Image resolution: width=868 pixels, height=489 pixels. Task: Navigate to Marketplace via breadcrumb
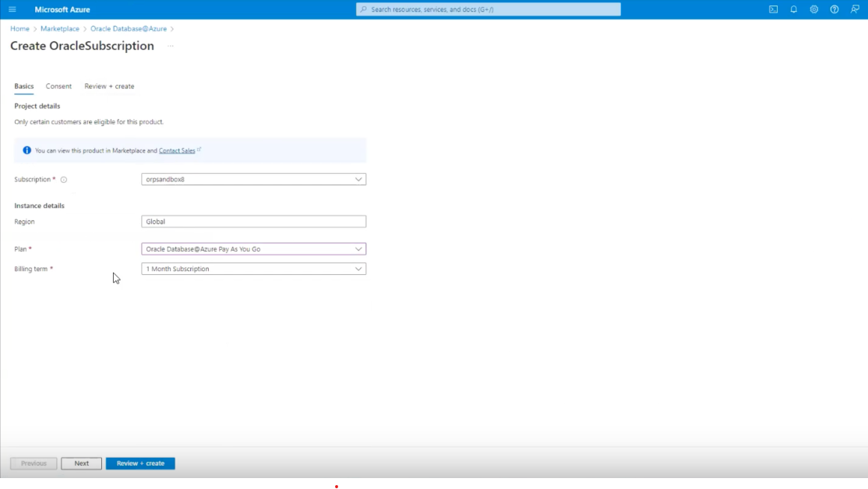59,28
